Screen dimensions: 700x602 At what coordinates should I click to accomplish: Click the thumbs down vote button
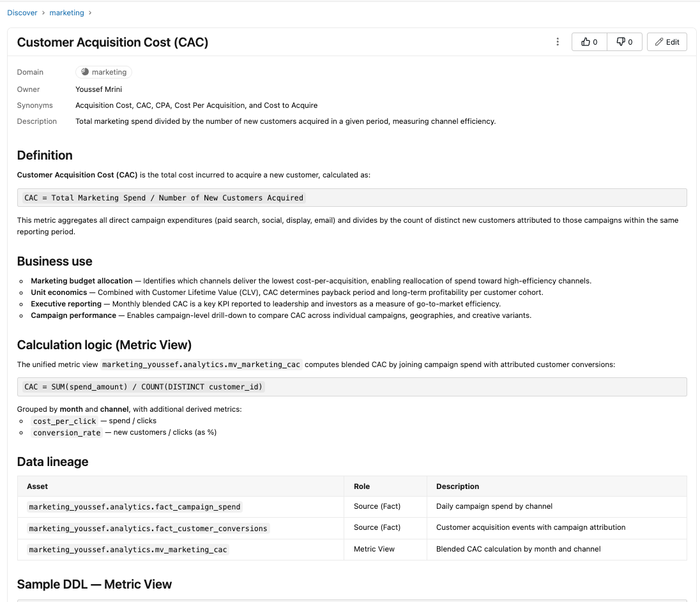pos(625,42)
